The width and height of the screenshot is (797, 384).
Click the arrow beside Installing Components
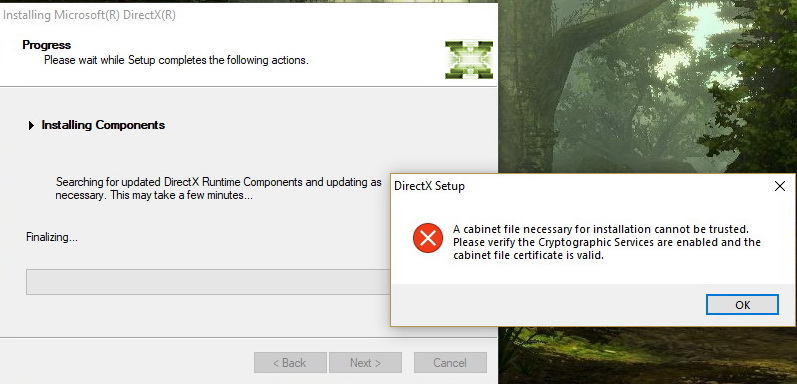click(x=32, y=125)
